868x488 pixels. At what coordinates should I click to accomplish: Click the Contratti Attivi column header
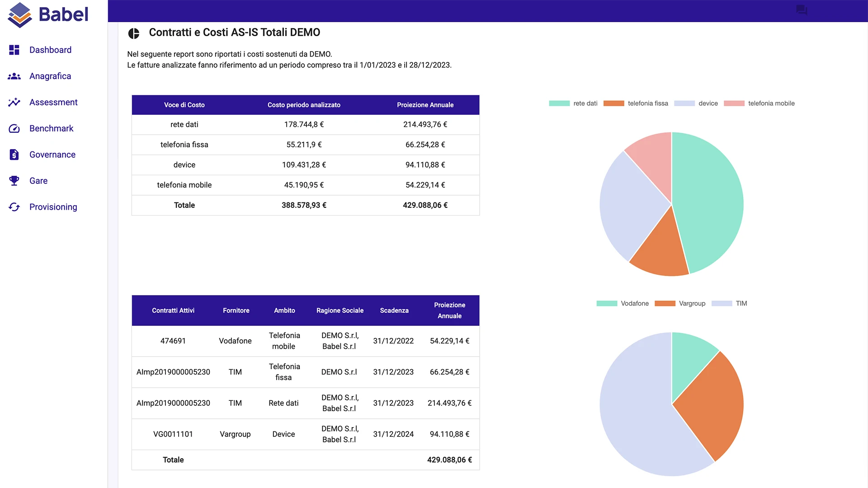tap(173, 310)
